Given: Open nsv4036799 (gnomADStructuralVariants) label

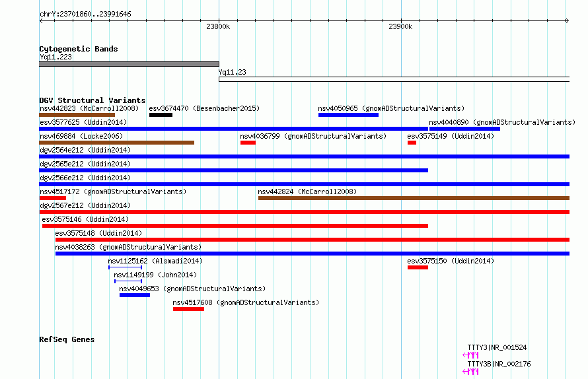Looking at the screenshot, I should point(313,136).
